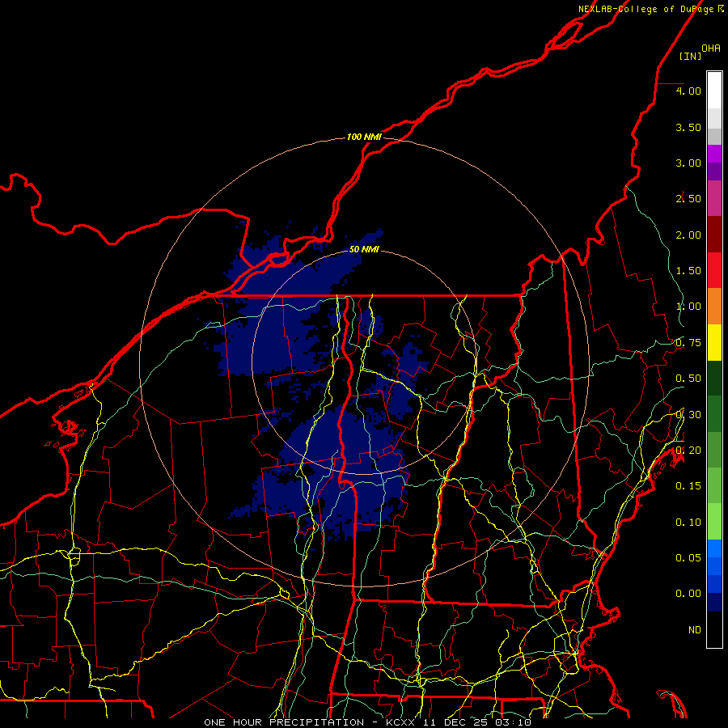Screen dimensions: 728x728
Task: Select the dark purple swatch just below 3.00
Action: coord(714,171)
